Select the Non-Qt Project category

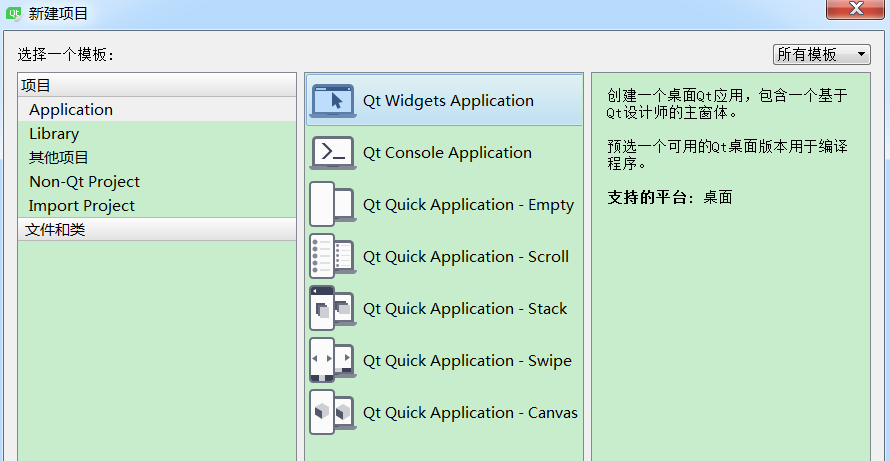tap(157, 182)
